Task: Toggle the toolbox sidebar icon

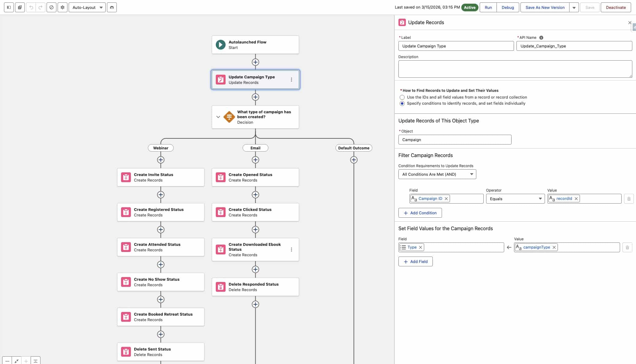Action: (x=9, y=7)
